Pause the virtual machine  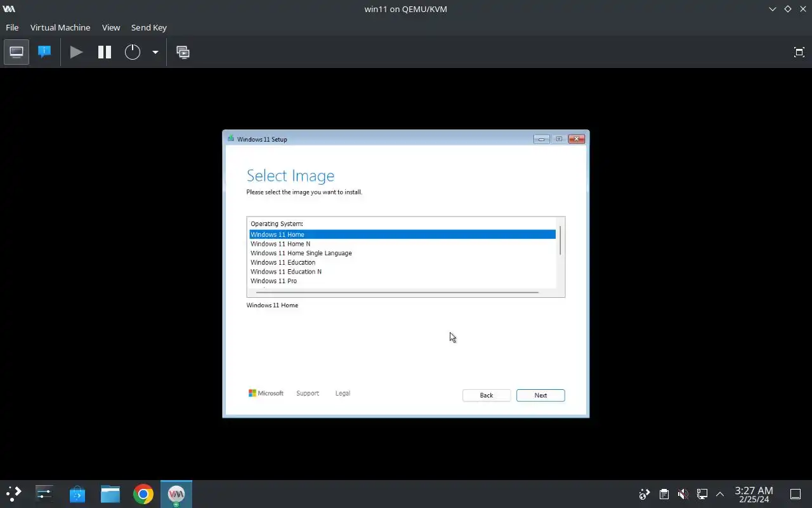(x=105, y=52)
